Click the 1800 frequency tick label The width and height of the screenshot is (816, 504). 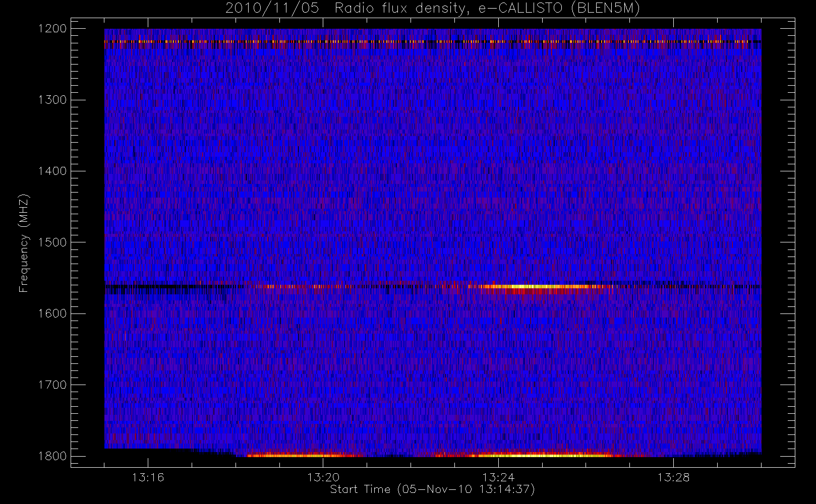pyautogui.click(x=52, y=456)
